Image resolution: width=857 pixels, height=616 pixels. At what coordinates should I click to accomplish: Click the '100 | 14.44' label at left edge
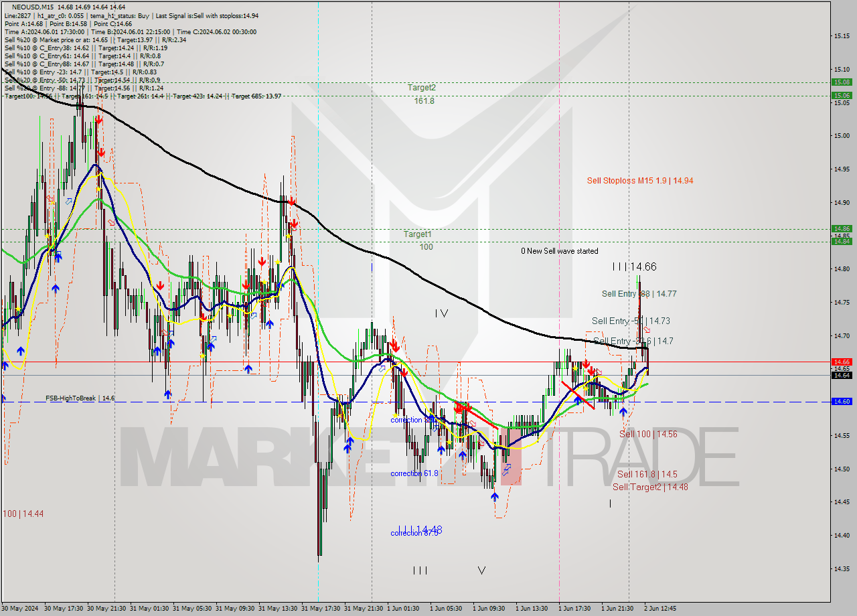pyautogui.click(x=23, y=514)
